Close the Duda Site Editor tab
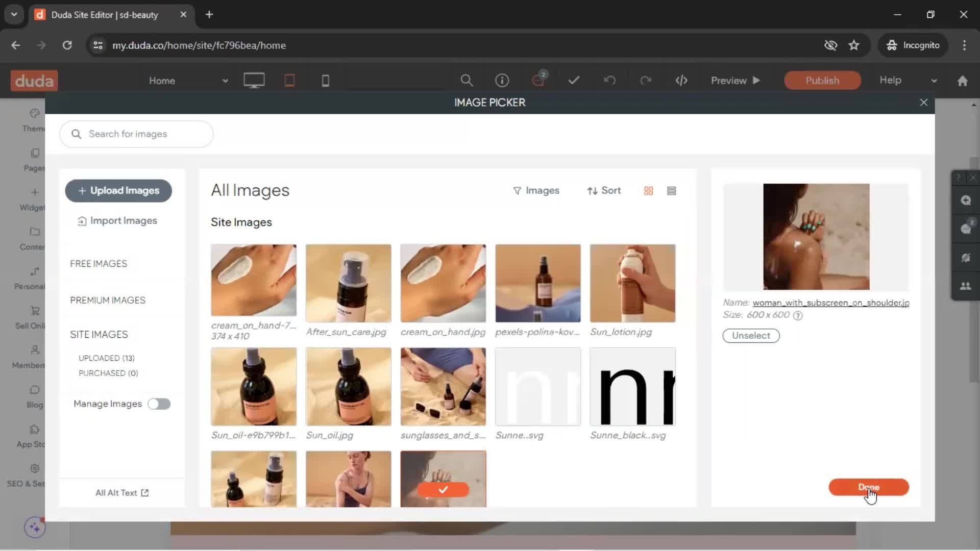The height and width of the screenshot is (551, 980). click(x=183, y=14)
